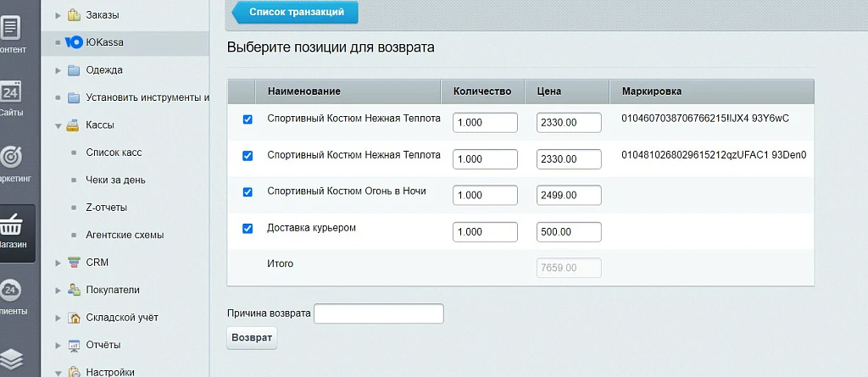Expand the Складской учёт tree node
Image resolution: width=868 pixels, height=377 pixels.
[x=58, y=318]
